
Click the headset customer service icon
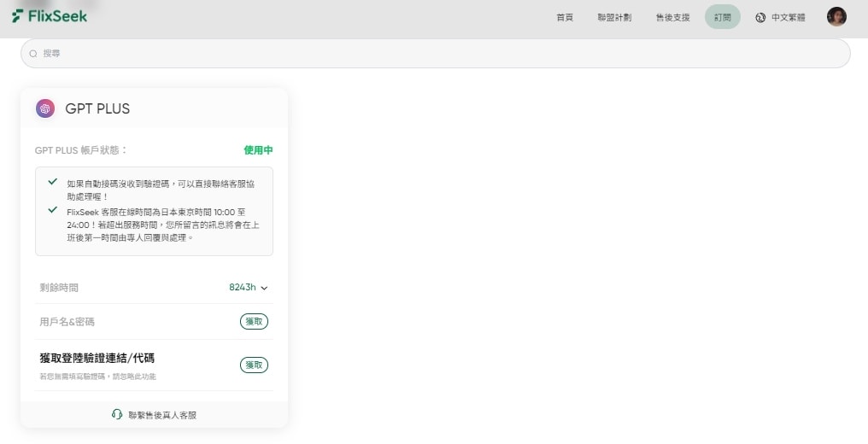117,414
